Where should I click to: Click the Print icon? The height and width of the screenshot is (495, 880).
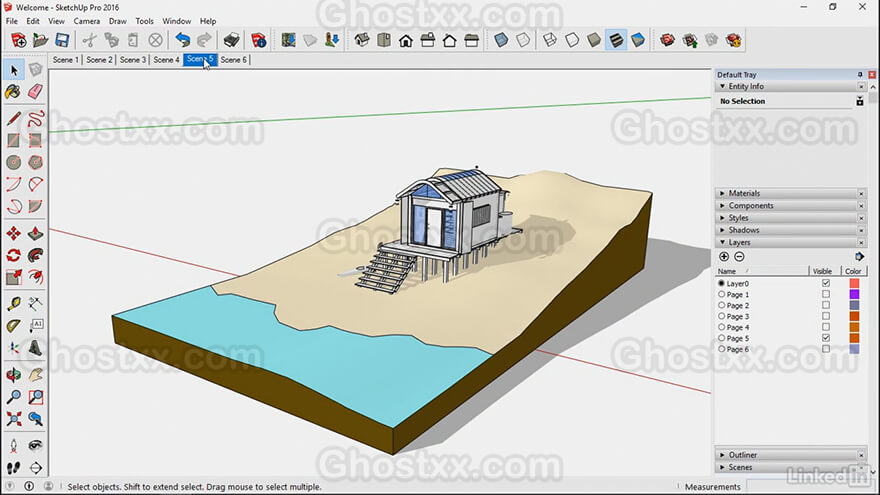pos(231,40)
